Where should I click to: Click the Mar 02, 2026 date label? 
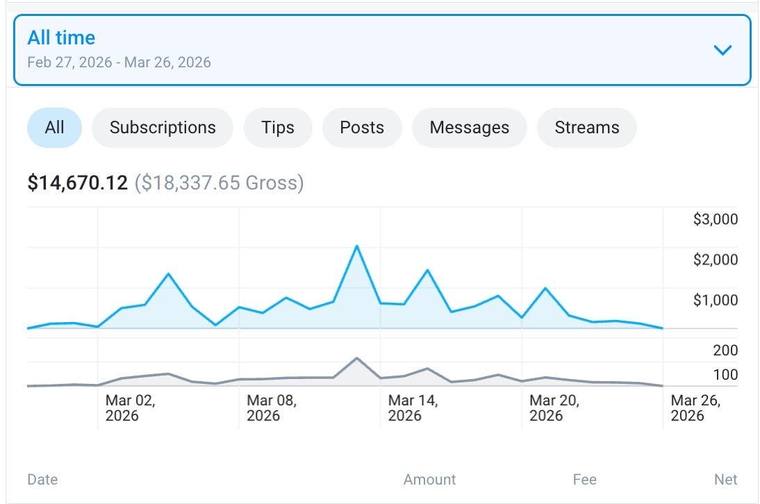tap(130, 408)
